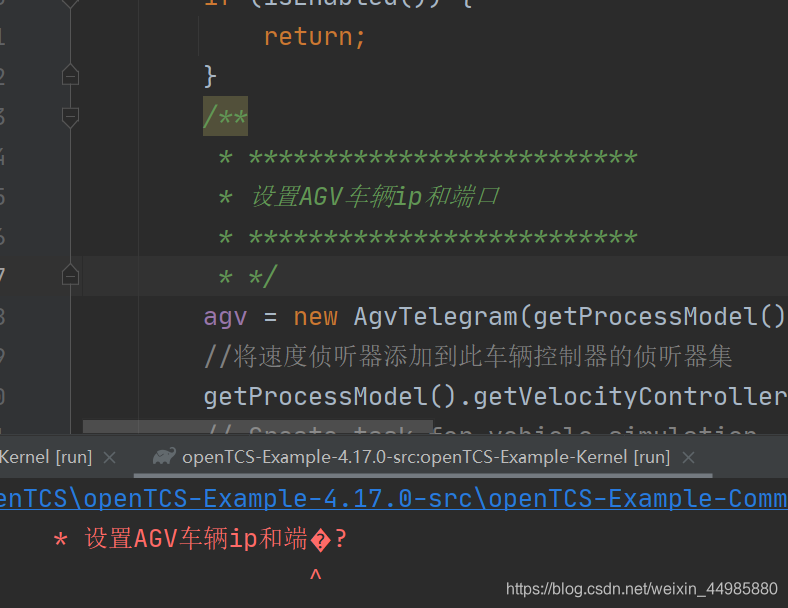This screenshot has height=608, width=788.
Task: Place the cursor on the return statement
Action: [x=315, y=37]
